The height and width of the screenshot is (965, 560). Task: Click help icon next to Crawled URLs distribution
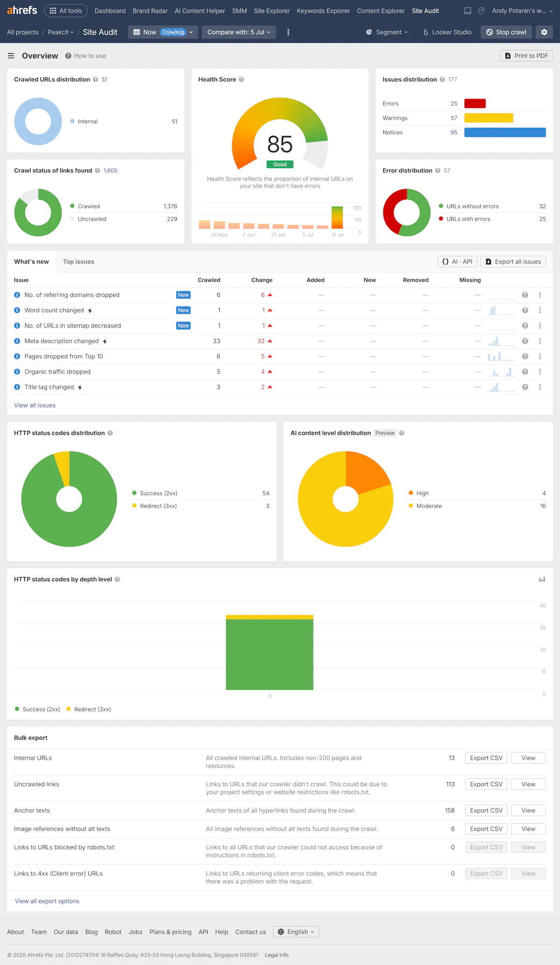click(95, 79)
